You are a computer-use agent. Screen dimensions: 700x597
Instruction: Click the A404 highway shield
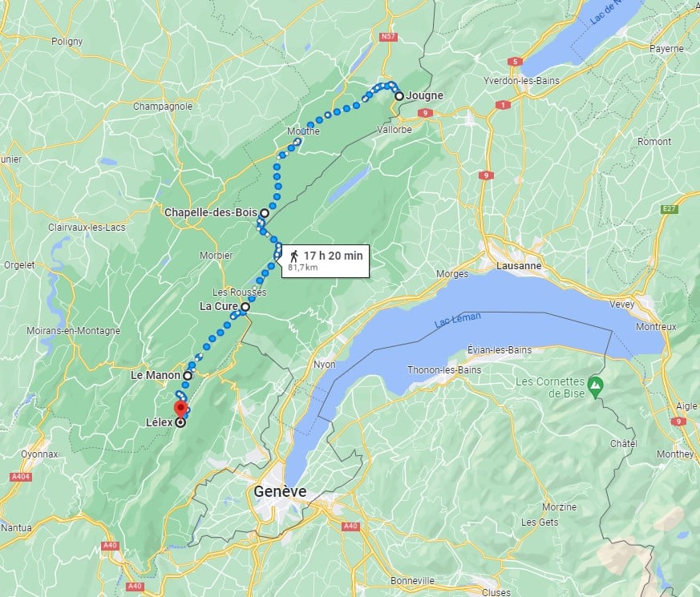pyautogui.click(x=21, y=477)
